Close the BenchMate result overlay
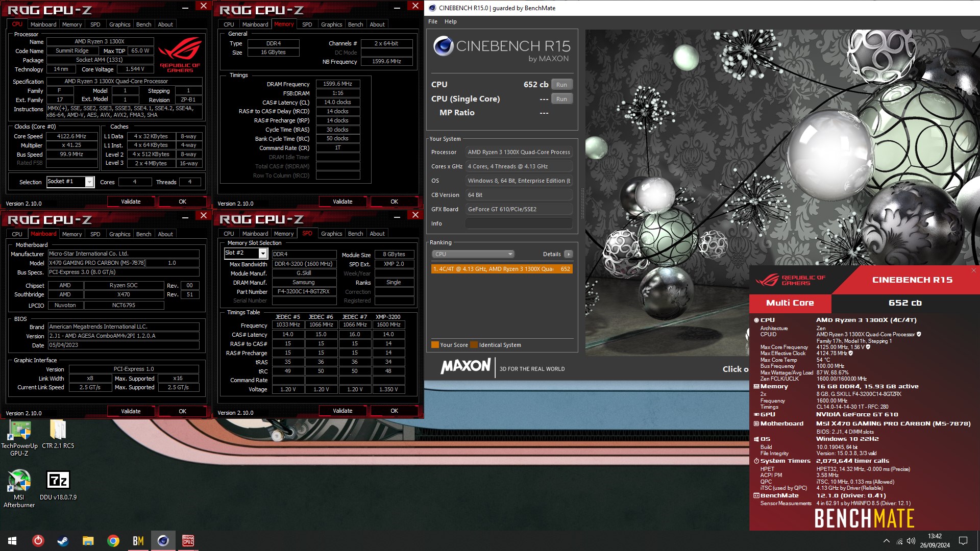This screenshot has width=980, height=551. coord(973,270)
